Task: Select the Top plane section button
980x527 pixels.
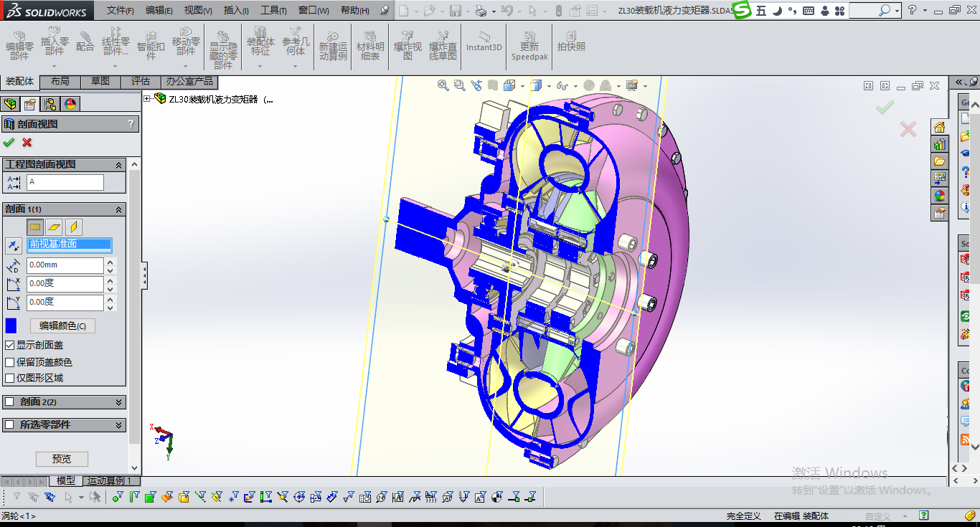Action: pos(55,227)
